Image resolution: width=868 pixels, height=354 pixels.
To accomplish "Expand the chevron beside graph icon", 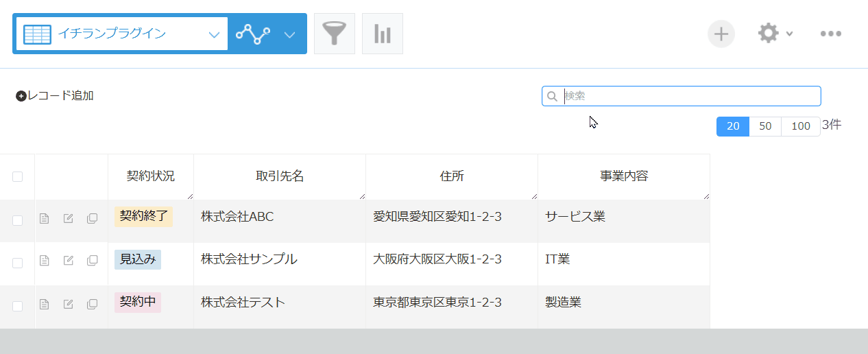I will (x=290, y=34).
